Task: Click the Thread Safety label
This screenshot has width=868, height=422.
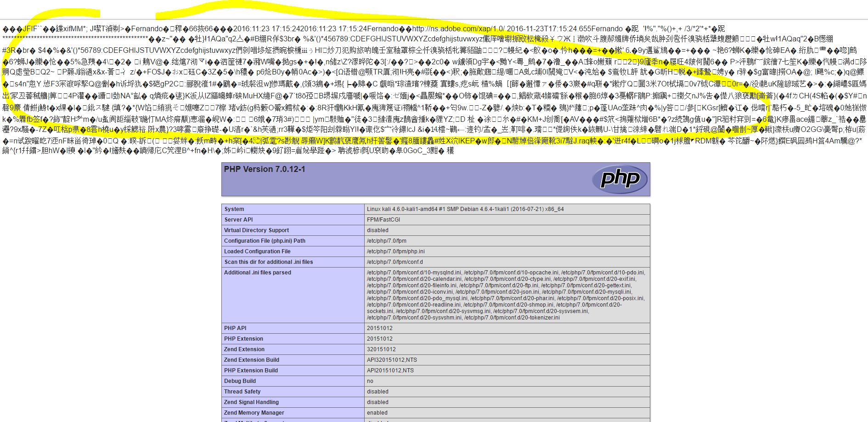Action: pos(242,392)
